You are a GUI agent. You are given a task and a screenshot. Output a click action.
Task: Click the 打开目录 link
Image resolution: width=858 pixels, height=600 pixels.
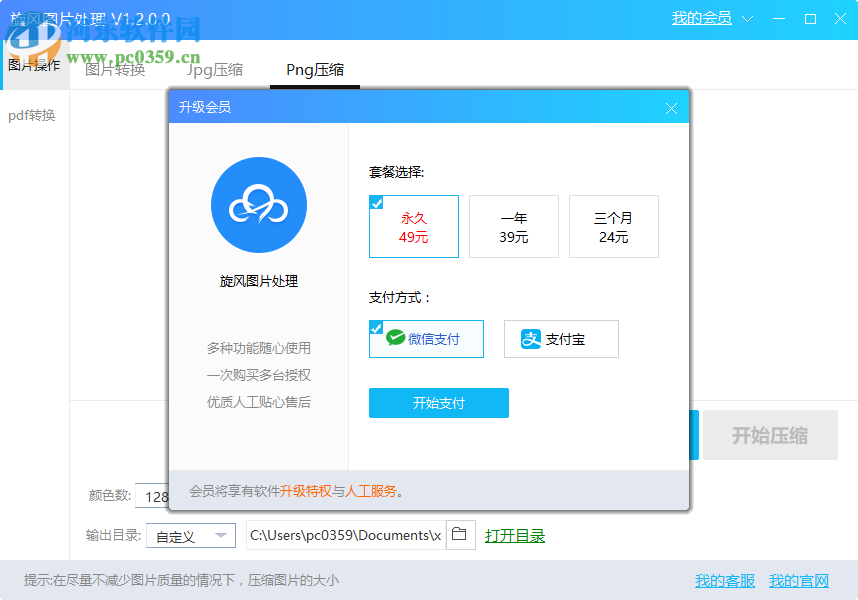click(516, 535)
